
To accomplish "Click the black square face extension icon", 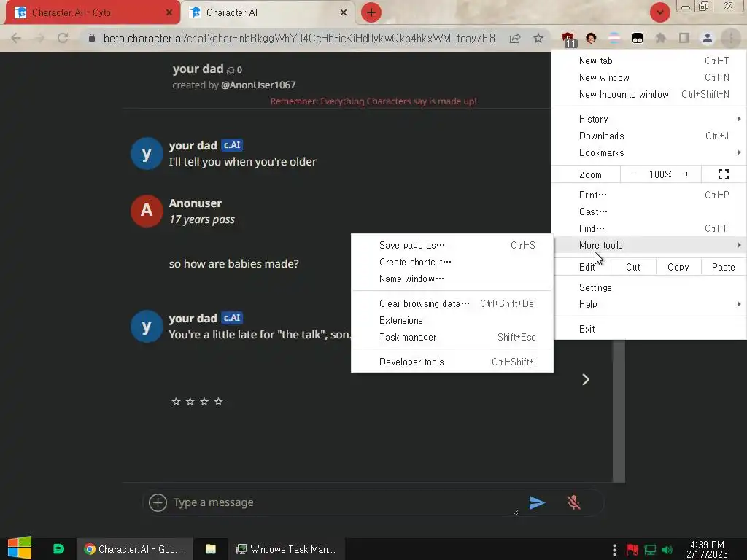I will 638,38.
